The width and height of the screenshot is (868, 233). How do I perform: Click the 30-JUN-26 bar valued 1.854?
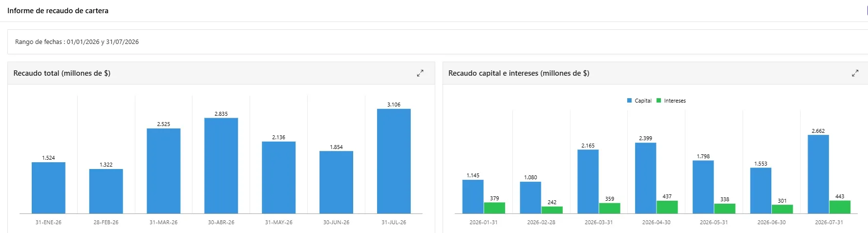point(337,182)
